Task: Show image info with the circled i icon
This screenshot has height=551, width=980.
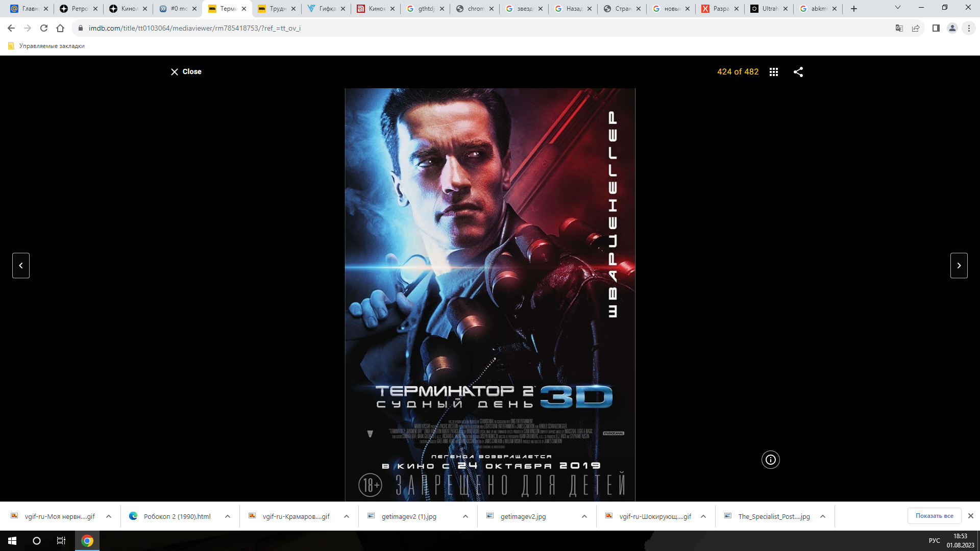Action: pyautogui.click(x=771, y=460)
